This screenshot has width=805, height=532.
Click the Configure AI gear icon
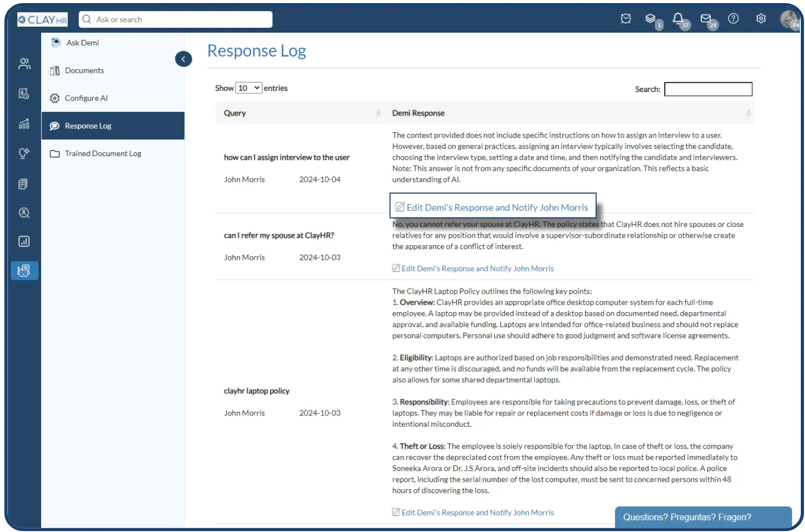[54, 98]
